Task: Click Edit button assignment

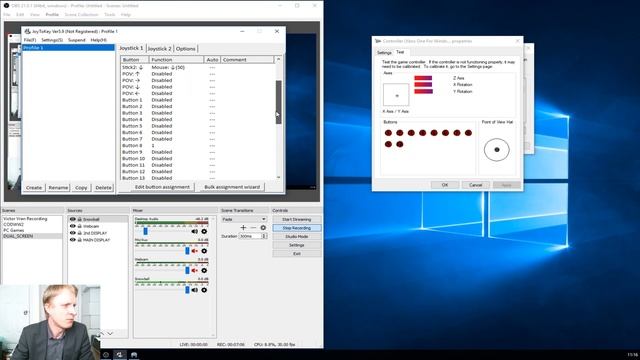Action: coord(162,187)
